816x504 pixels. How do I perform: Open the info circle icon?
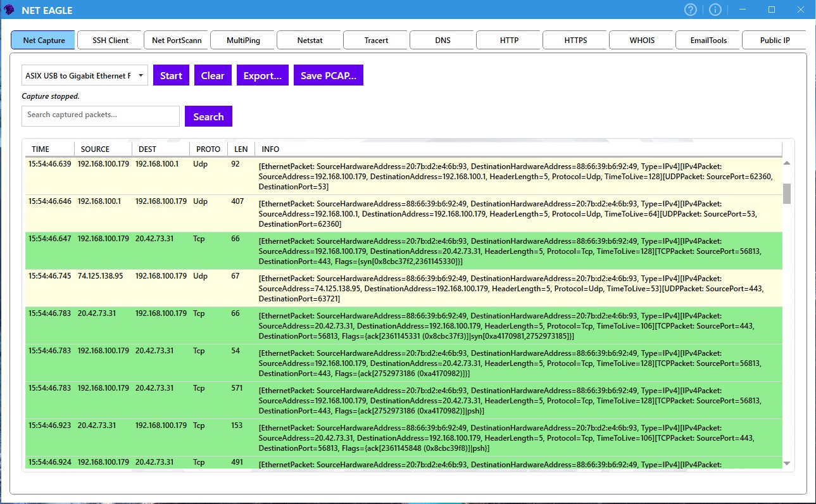(x=715, y=9)
